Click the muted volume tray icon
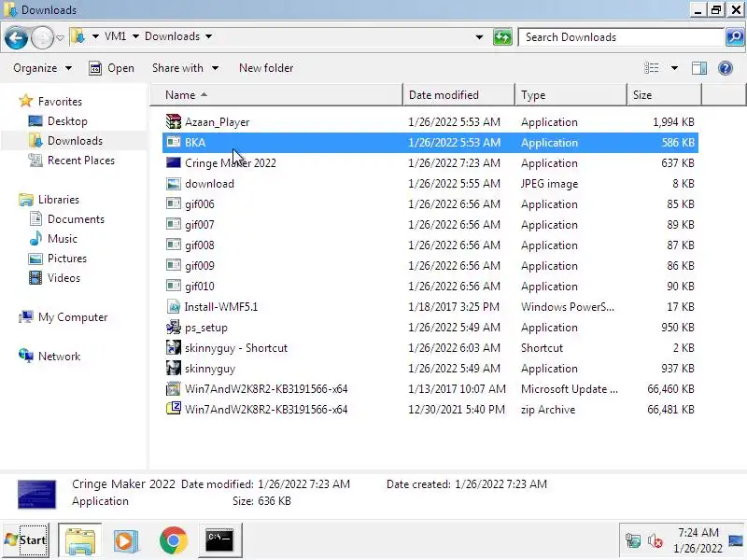The image size is (747, 560). tap(655, 541)
